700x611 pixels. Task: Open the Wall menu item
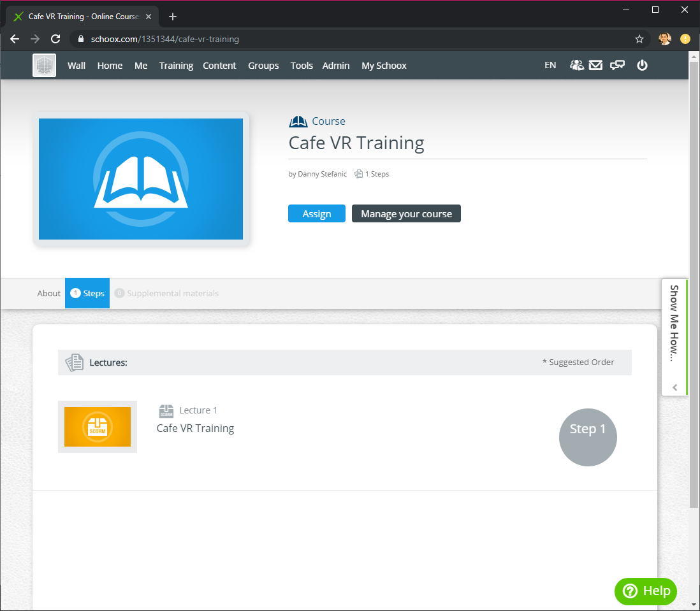[x=77, y=66]
